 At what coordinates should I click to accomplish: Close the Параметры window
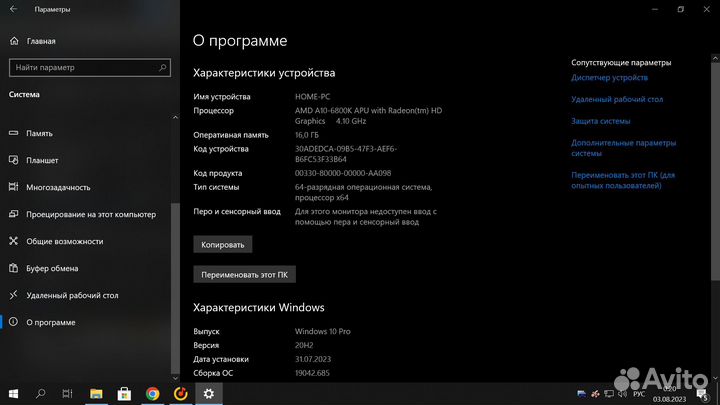(706, 9)
